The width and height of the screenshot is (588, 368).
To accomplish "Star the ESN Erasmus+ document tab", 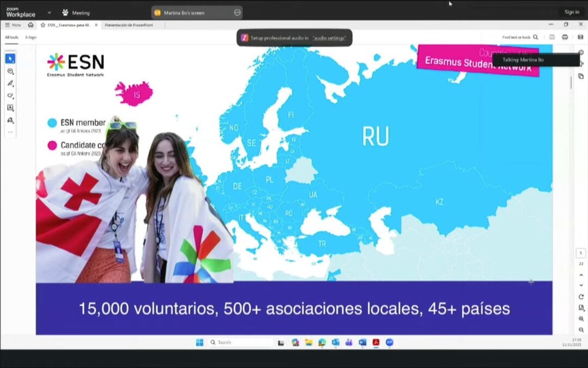I will [x=43, y=25].
